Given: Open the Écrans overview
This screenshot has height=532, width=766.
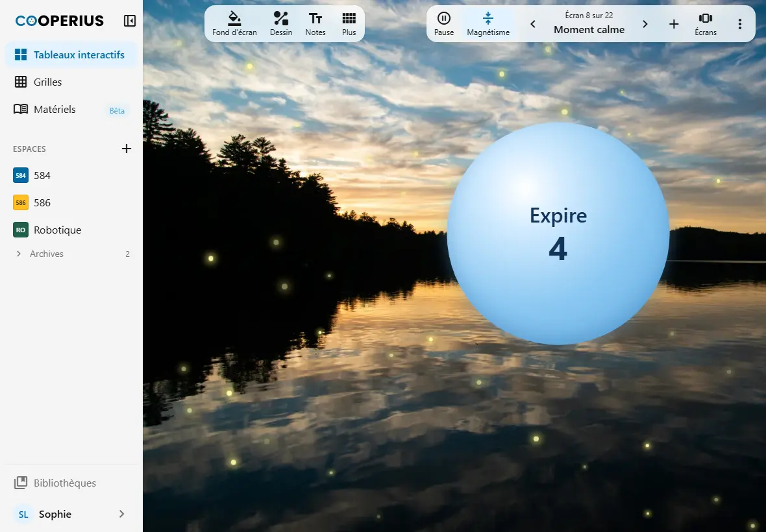Looking at the screenshot, I should click(x=706, y=24).
